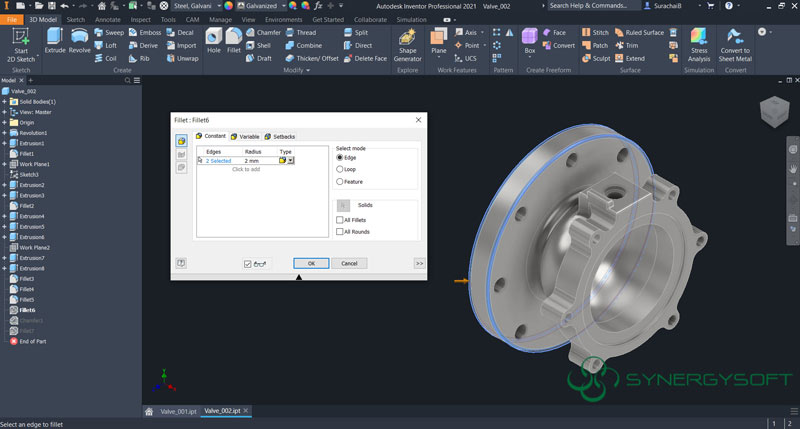Switch to the Annotate ribbon tab
Screen dimensions: 800x429
(x=108, y=19)
